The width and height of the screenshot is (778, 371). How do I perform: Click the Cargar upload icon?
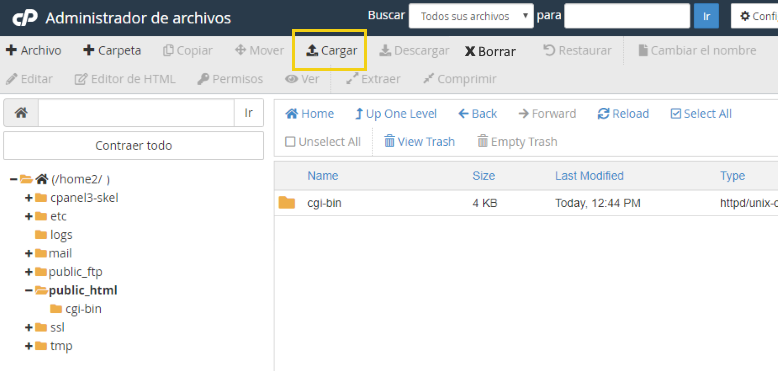312,51
